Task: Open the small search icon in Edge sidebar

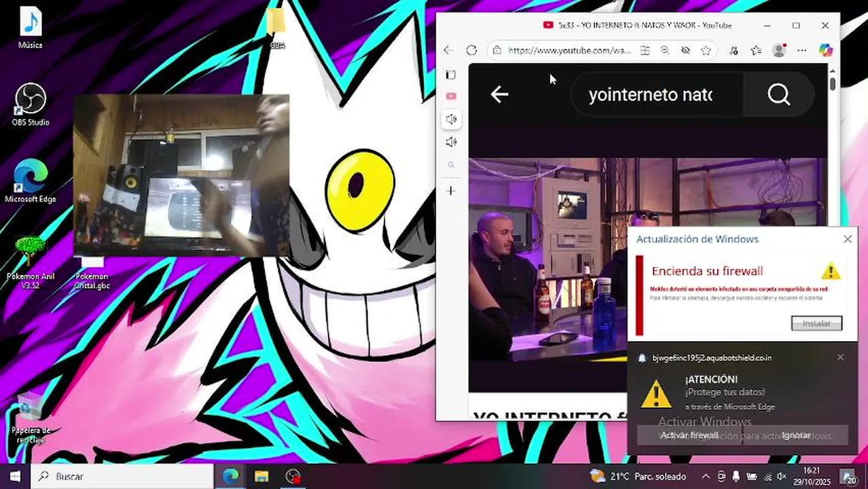Action: pyautogui.click(x=451, y=165)
